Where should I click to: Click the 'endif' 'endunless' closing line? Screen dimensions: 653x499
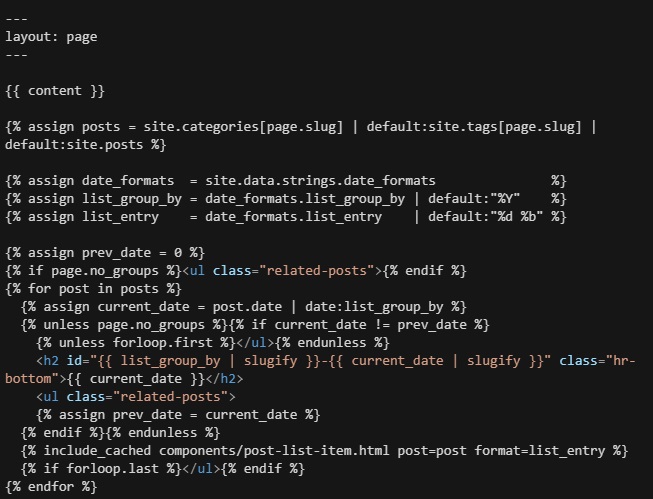pos(120,433)
